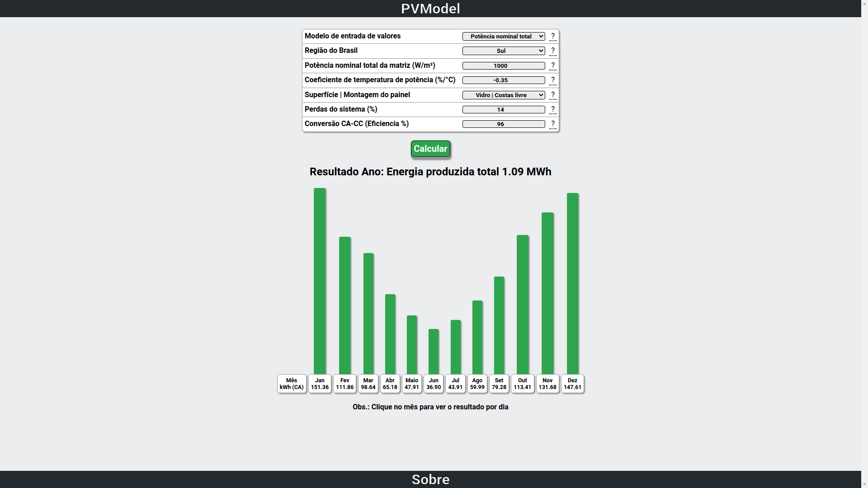This screenshot has width=868, height=488.
Task: Open the Mar 98.64 month result
Action: coord(368,384)
